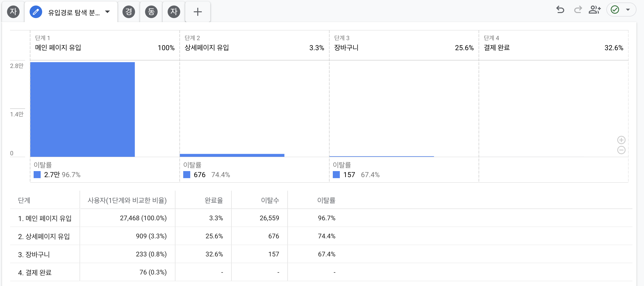The image size is (644, 286).
Task: Click the undo arrow icon
Action: click(560, 10)
